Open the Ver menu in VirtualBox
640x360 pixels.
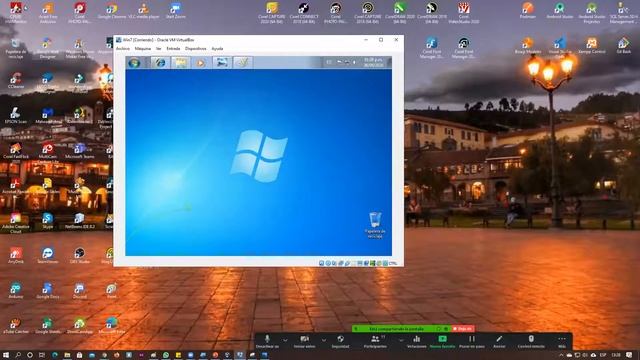[x=158, y=49]
